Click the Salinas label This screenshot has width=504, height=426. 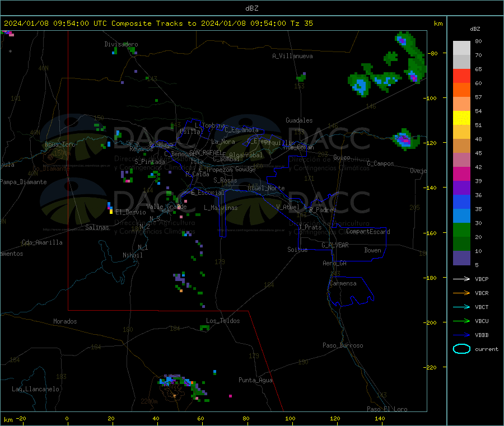[x=97, y=227]
